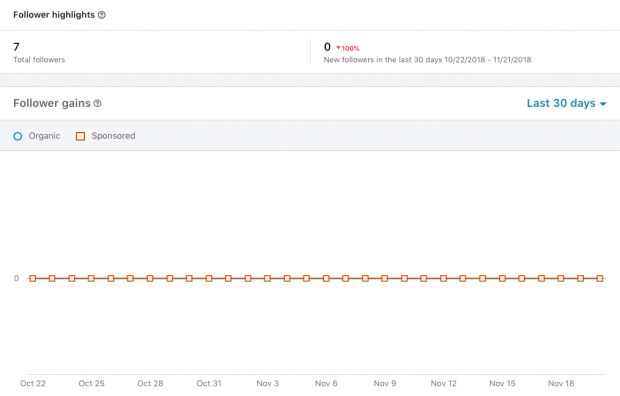Select the last data point on chart

click(600, 279)
